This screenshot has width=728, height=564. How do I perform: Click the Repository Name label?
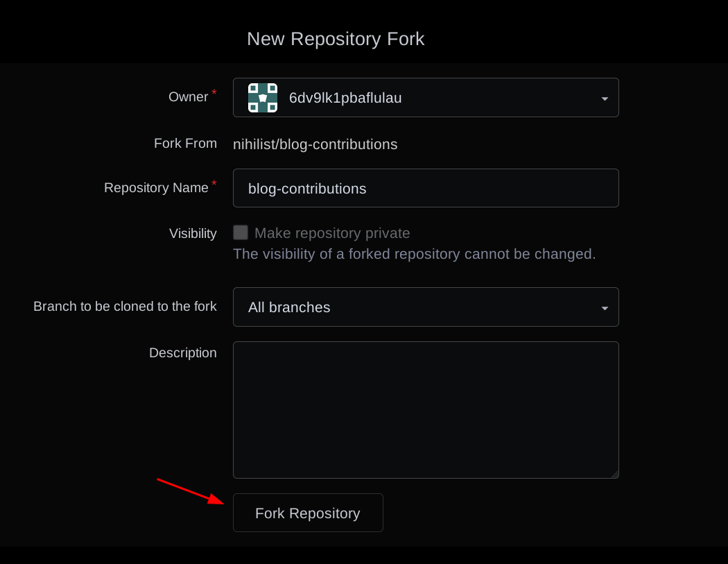tap(156, 188)
